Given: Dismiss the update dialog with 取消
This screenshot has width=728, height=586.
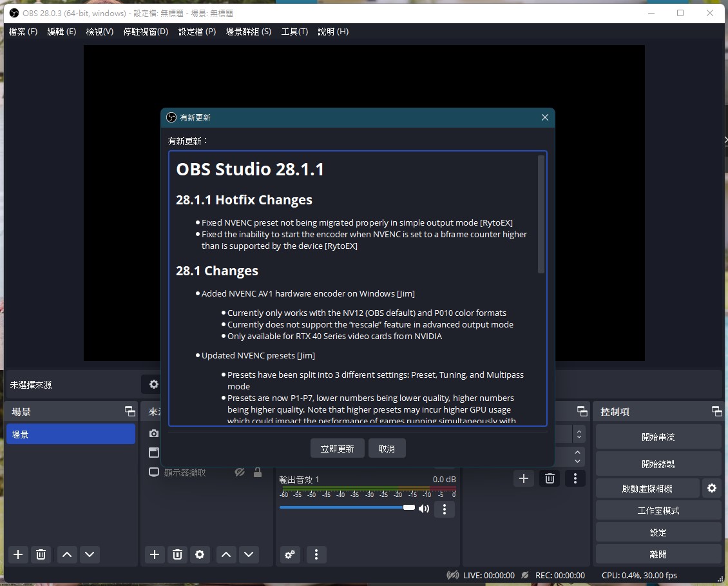Looking at the screenshot, I should (x=387, y=449).
